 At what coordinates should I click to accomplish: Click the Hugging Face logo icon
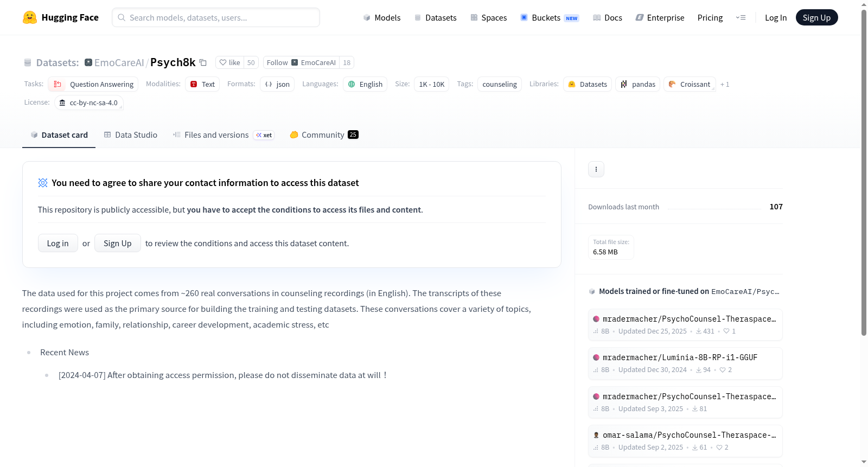tap(30, 17)
